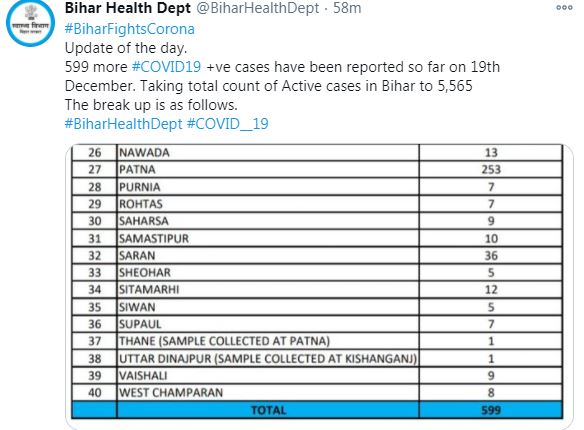
Task: Click the 599 total value cell
Action: click(491, 410)
